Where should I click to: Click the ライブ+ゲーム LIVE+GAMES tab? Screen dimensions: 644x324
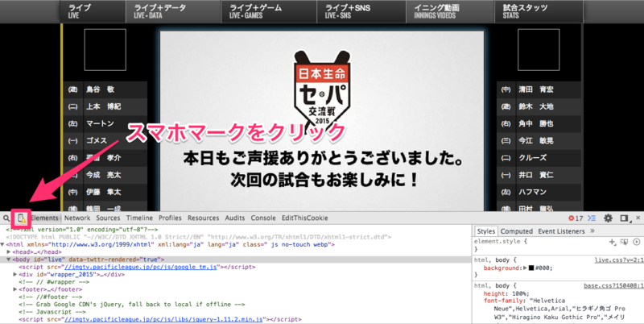[x=270, y=11]
